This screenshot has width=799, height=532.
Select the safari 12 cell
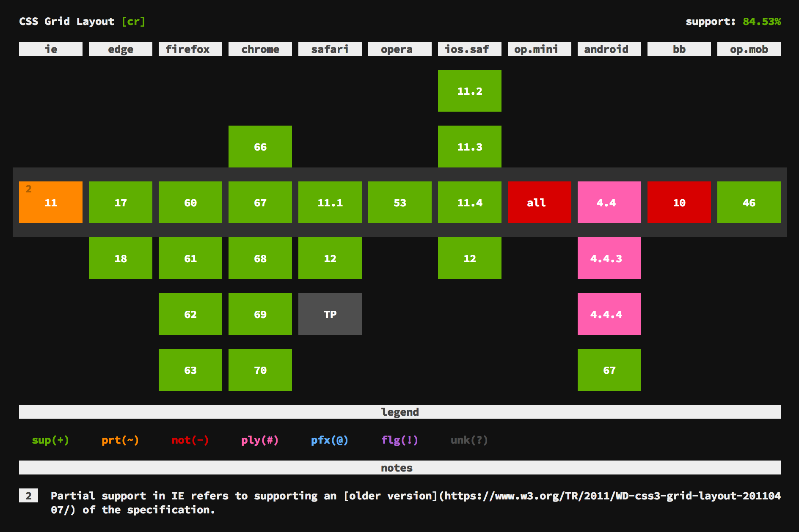(x=330, y=258)
